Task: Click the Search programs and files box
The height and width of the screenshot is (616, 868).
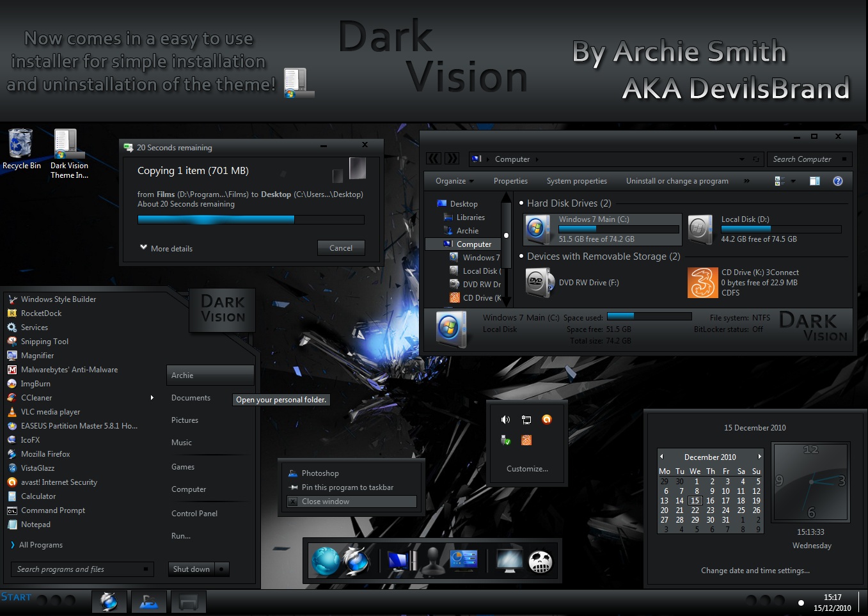Action: (x=83, y=569)
